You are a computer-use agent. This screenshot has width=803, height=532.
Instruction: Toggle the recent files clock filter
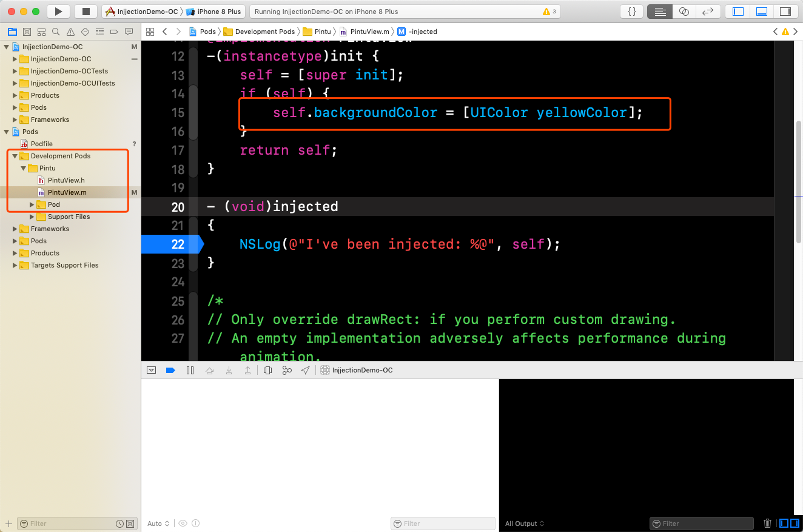pyautogui.click(x=120, y=524)
